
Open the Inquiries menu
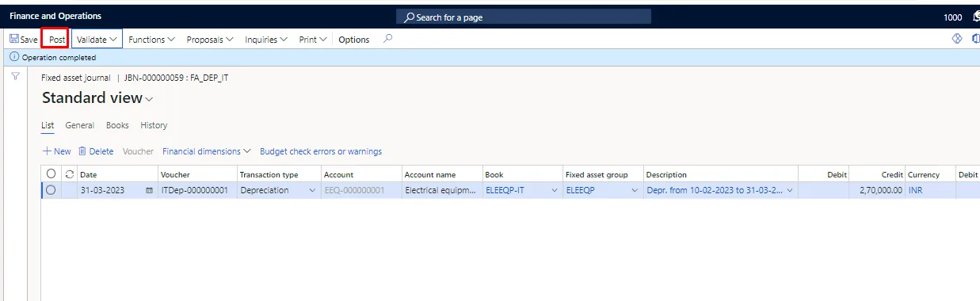[266, 40]
